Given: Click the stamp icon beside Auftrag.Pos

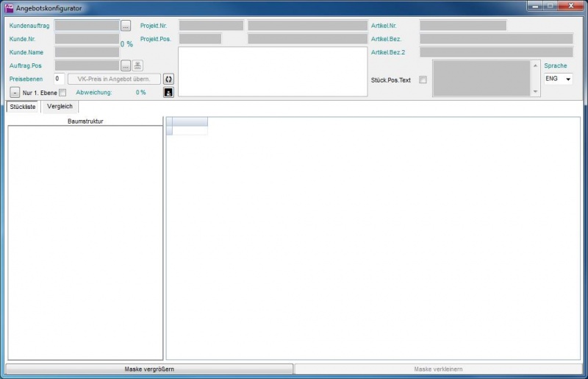Looking at the screenshot, I should point(137,65).
